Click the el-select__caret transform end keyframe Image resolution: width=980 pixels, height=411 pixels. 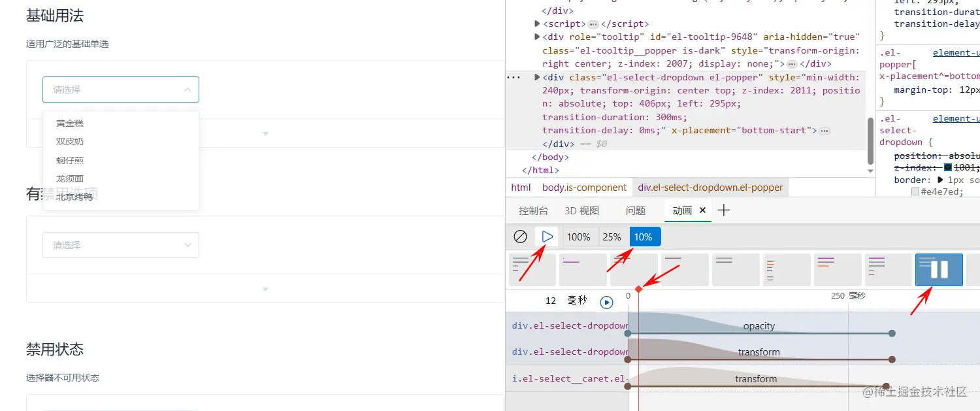[886, 386]
